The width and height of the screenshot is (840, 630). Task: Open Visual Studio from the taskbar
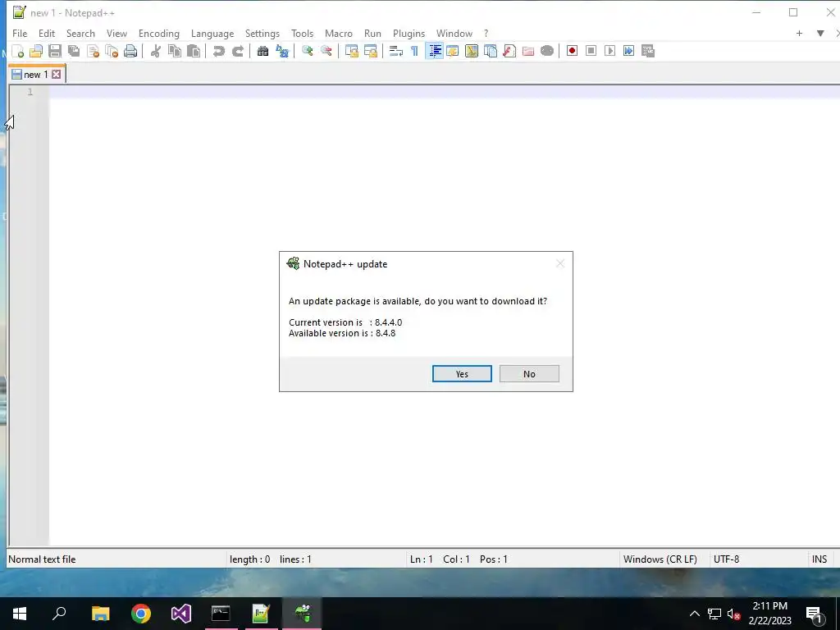(x=181, y=614)
